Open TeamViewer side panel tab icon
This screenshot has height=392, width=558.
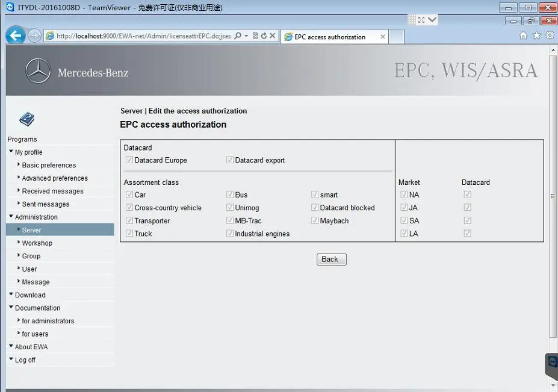(x=552, y=363)
